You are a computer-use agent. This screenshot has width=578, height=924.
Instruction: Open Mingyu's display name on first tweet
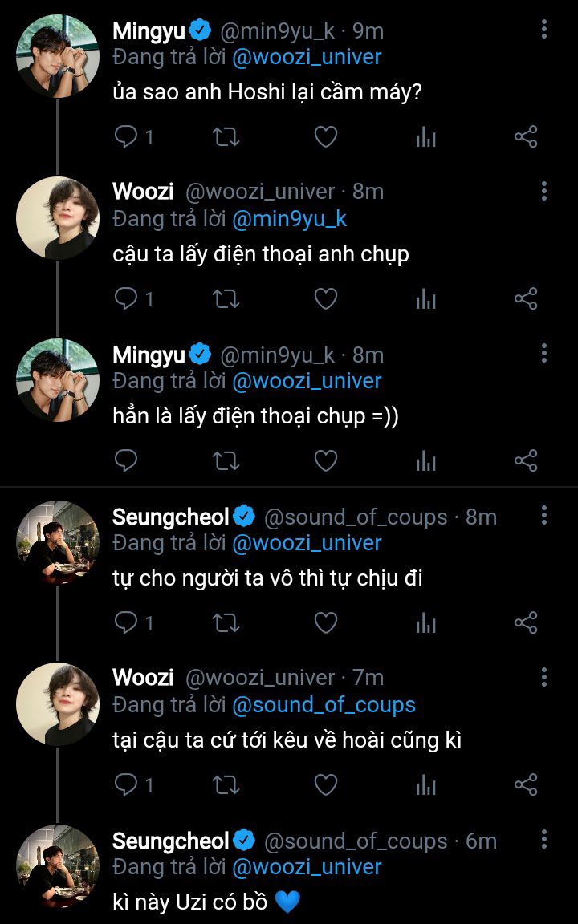pos(149,31)
